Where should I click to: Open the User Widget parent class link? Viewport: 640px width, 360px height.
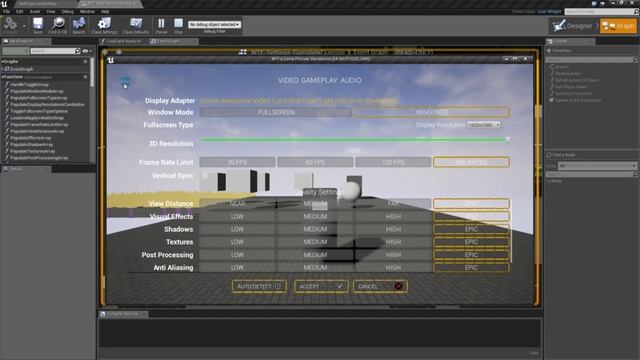coord(549,11)
